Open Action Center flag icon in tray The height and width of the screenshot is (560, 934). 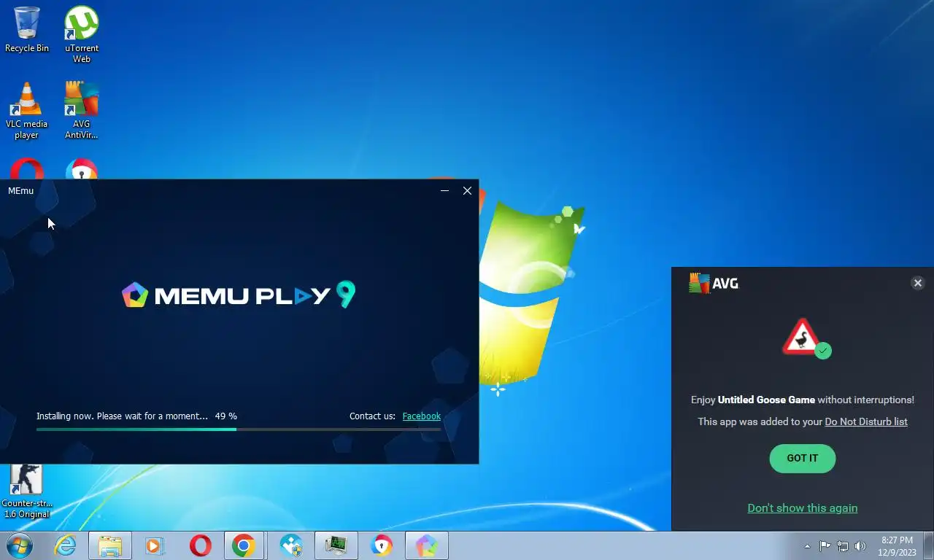825,545
